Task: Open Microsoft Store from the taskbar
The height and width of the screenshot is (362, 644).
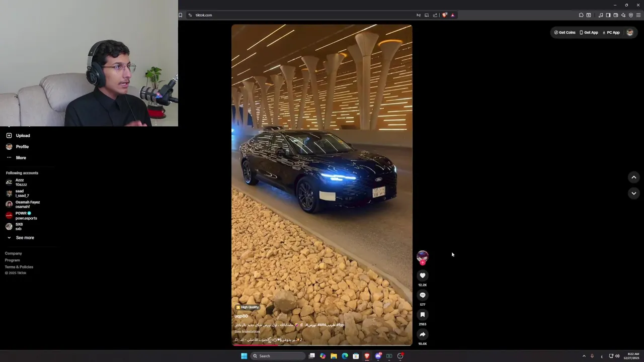Action: pos(356,356)
